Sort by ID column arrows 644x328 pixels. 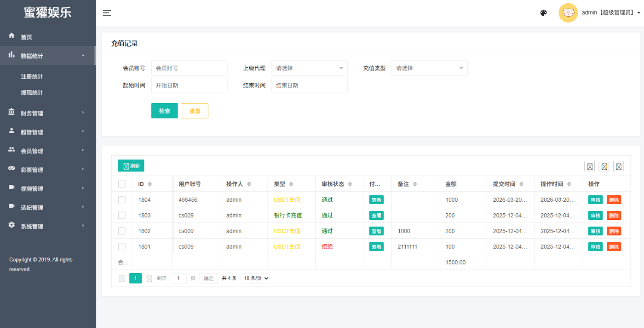click(149, 184)
